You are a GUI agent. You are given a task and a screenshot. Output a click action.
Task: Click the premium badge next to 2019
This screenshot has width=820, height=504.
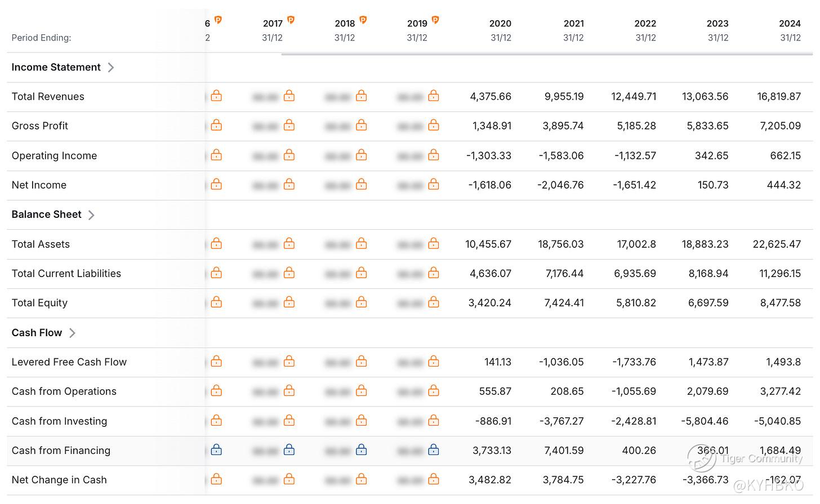point(435,20)
